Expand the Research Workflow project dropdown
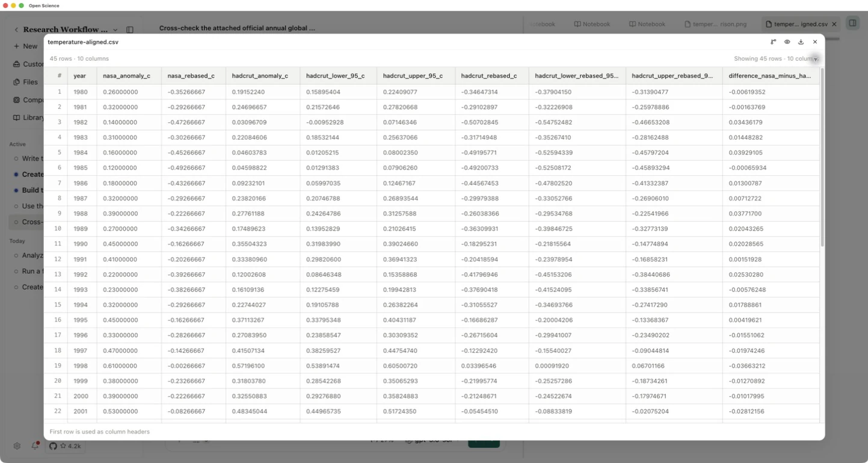The width and height of the screenshot is (868, 463). click(x=115, y=30)
